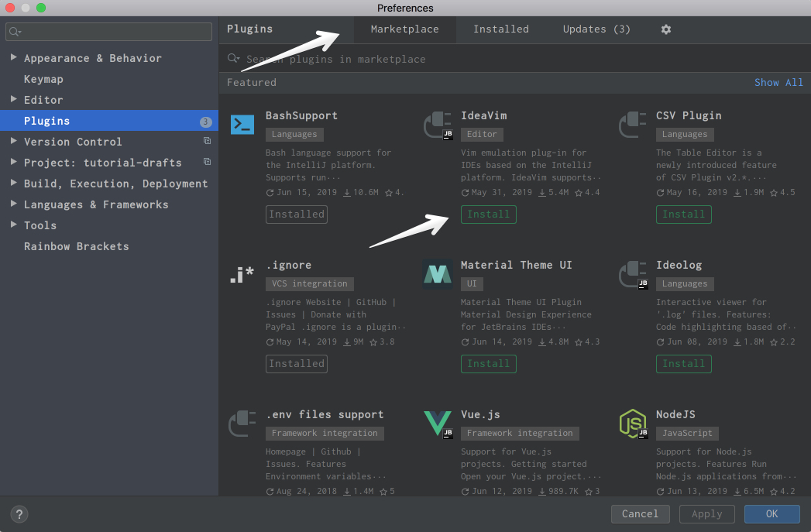Expand the Project: tutorial-drafts section

14,162
